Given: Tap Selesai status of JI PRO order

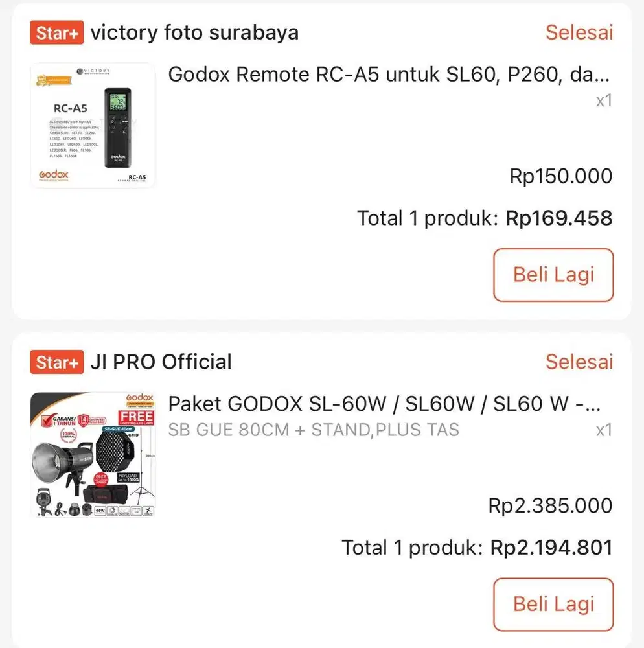Looking at the screenshot, I should tap(579, 362).
